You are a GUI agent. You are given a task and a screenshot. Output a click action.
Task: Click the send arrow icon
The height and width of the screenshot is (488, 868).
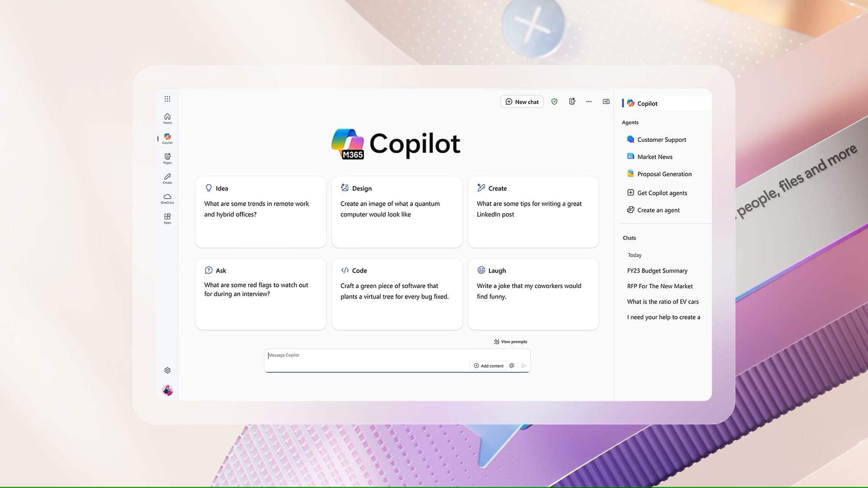pyautogui.click(x=523, y=366)
